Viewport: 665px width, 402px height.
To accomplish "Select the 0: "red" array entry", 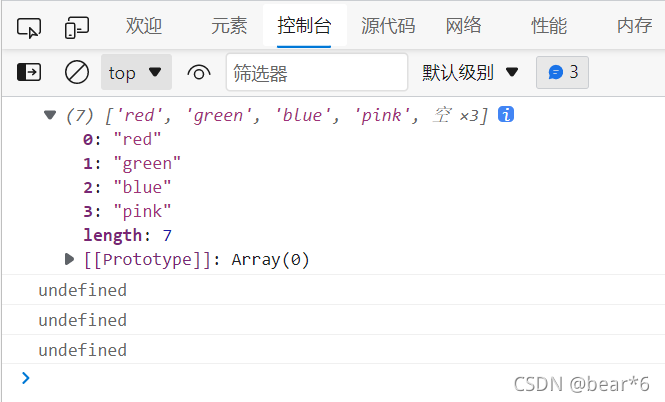I will point(122,139).
